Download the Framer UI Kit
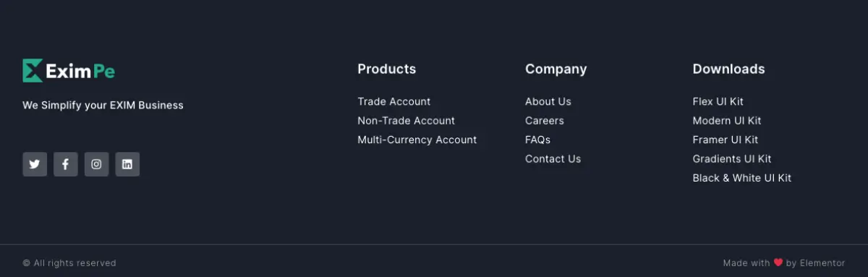This screenshot has width=868, height=277. point(726,140)
